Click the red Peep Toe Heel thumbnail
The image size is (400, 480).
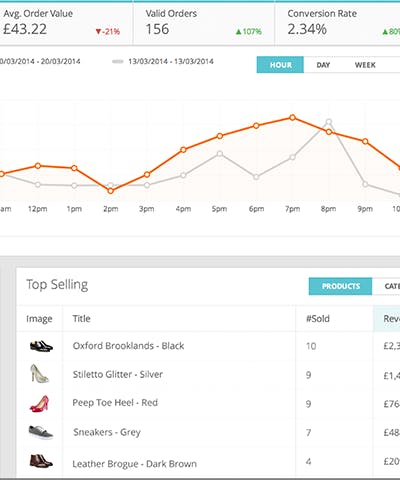[x=40, y=403]
